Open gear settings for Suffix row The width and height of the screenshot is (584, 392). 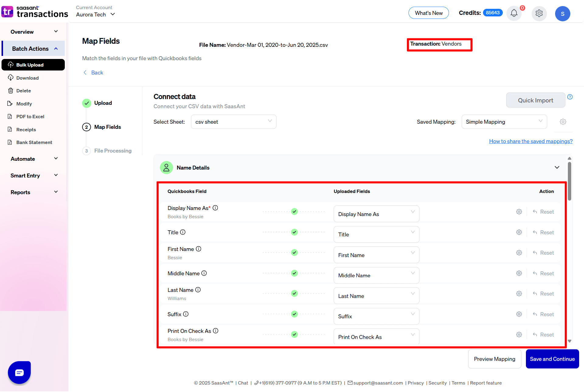tap(519, 314)
